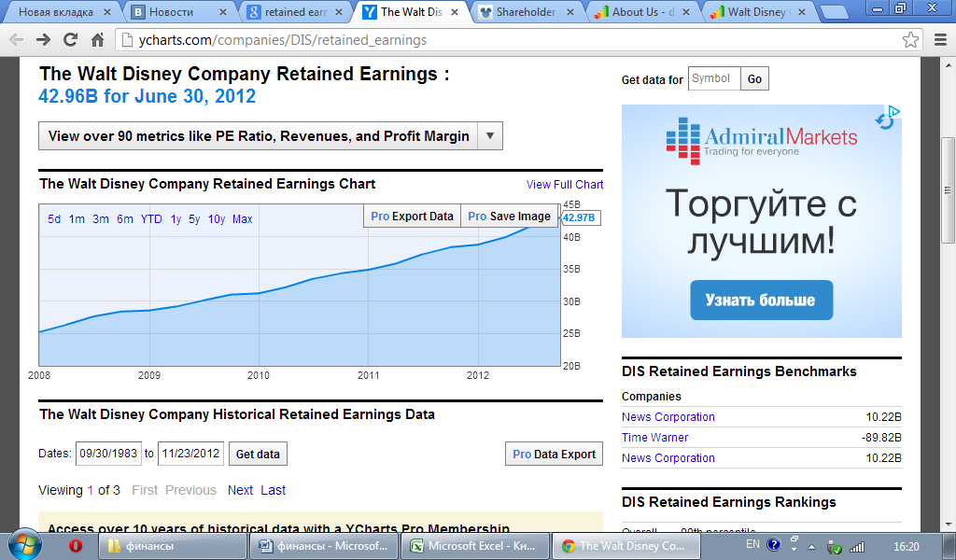Image resolution: width=956 pixels, height=560 pixels.
Task: Launch Opera from the taskbar
Action: (76, 545)
